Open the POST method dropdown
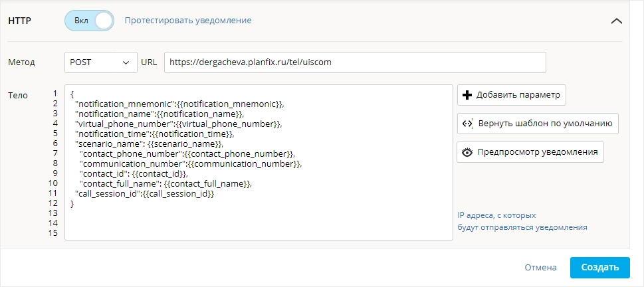 (x=100, y=62)
